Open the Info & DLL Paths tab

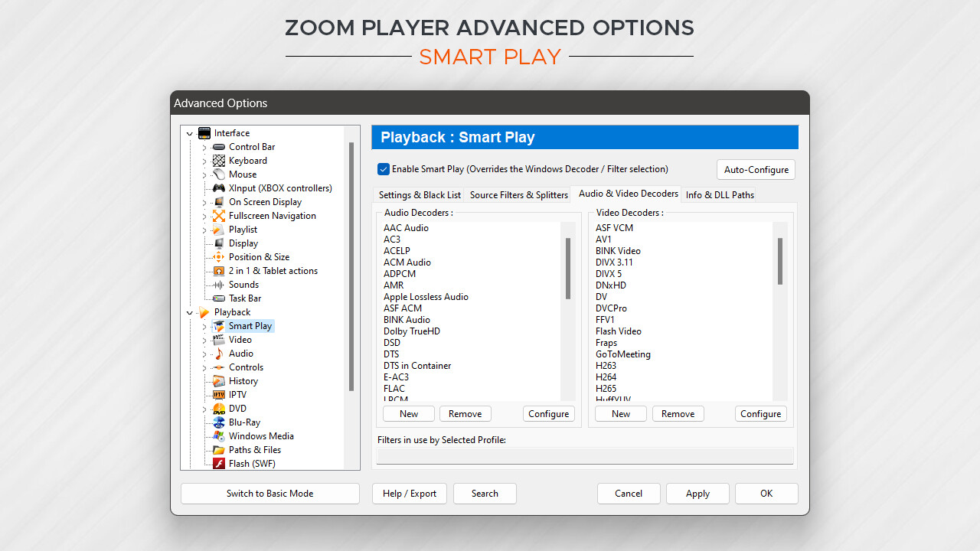(x=719, y=194)
